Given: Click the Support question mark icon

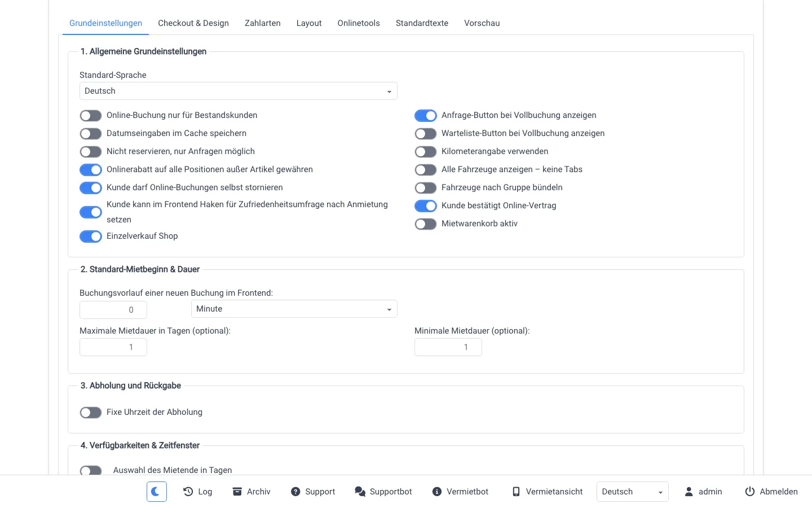Looking at the screenshot, I should (295, 492).
